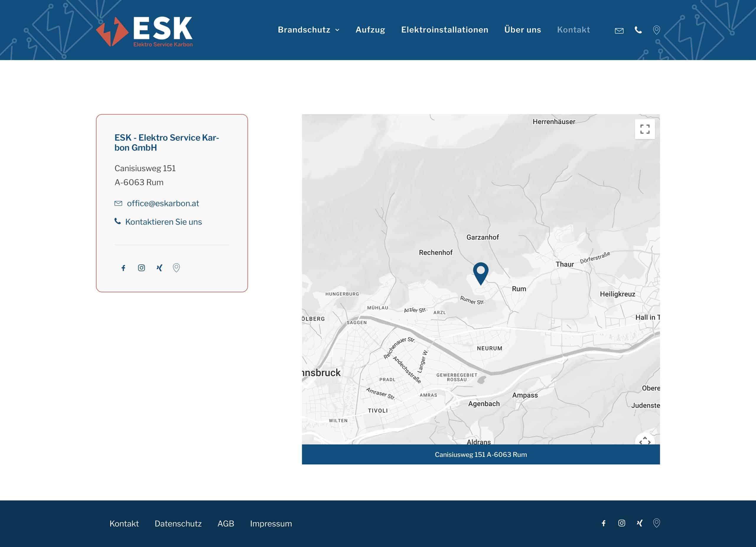Click Ampass label on map
This screenshot has width=756, height=547.
coord(525,395)
